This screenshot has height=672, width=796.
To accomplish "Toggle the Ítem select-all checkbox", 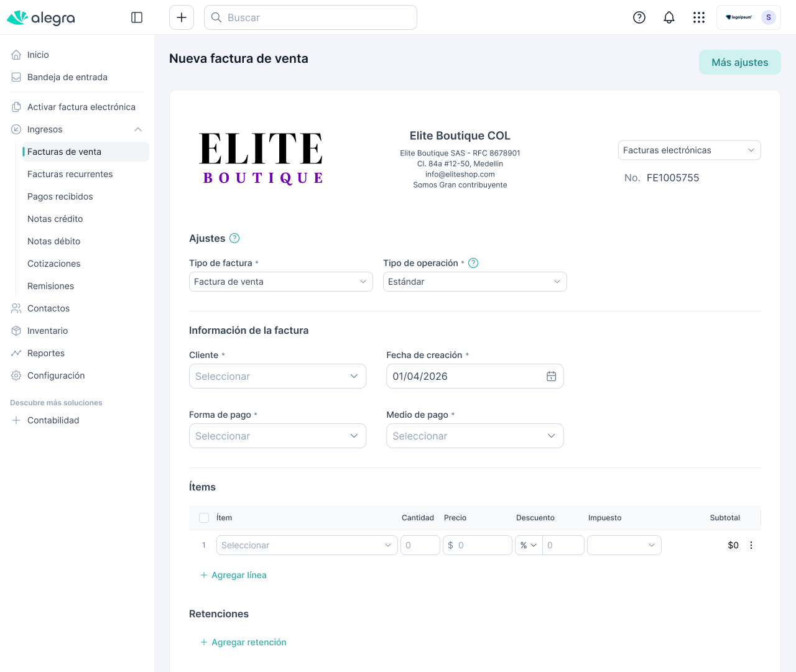I will click(x=204, y=518).
